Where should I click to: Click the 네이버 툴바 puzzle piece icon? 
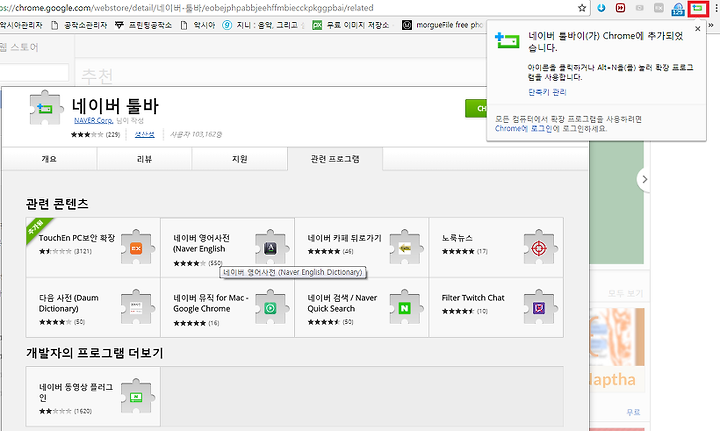coord(45,108)
